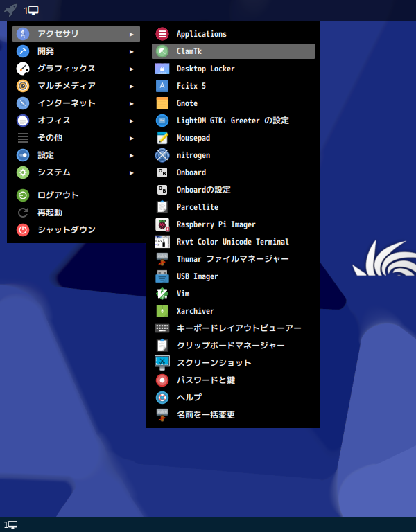416x532 pixels.
Task: Open the グラフィックス category
Action: point(76,69)
